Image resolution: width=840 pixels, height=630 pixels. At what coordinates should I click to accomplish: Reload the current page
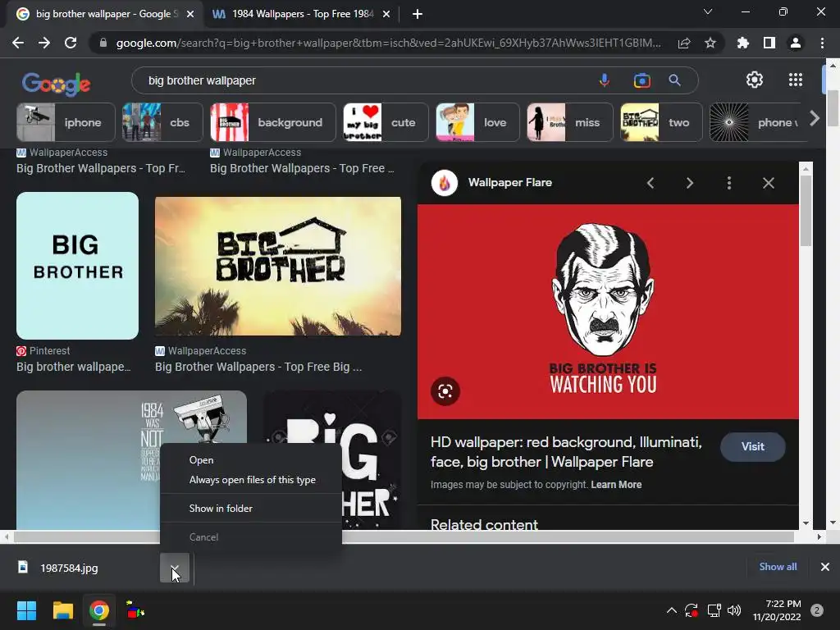point(71,43)
